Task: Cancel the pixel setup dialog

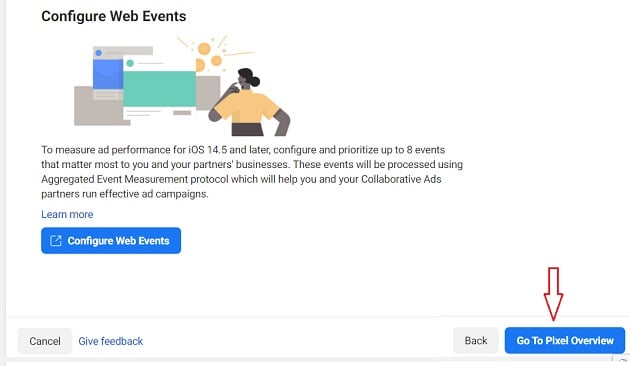Action: point(45,341)
